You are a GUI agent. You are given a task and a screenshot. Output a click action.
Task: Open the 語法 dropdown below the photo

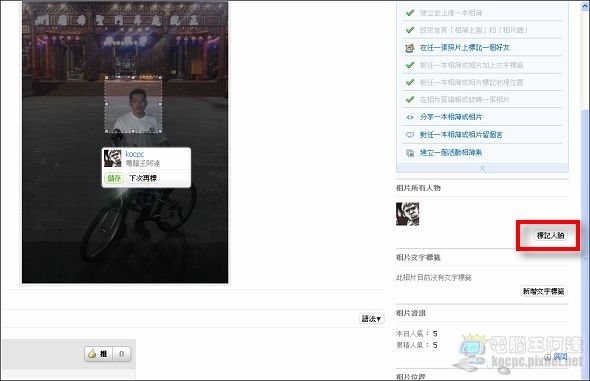coord(371,319)
